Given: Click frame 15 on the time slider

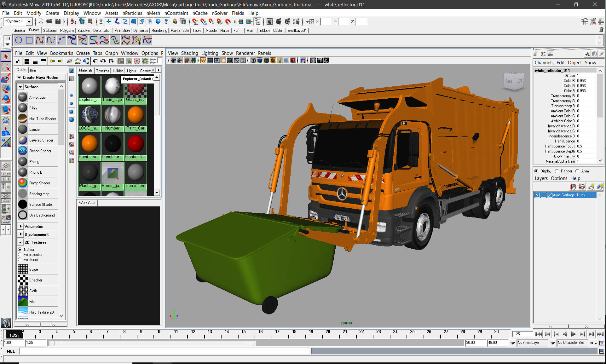Looking at the screenshot, I should coord(244,333).
